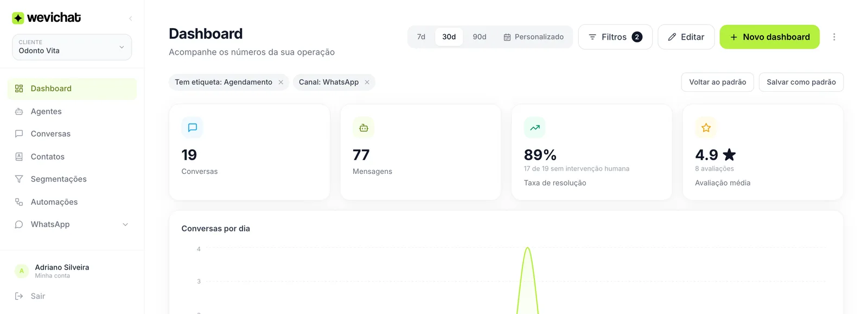Click the 77 Mensagens value

(361, 155)
